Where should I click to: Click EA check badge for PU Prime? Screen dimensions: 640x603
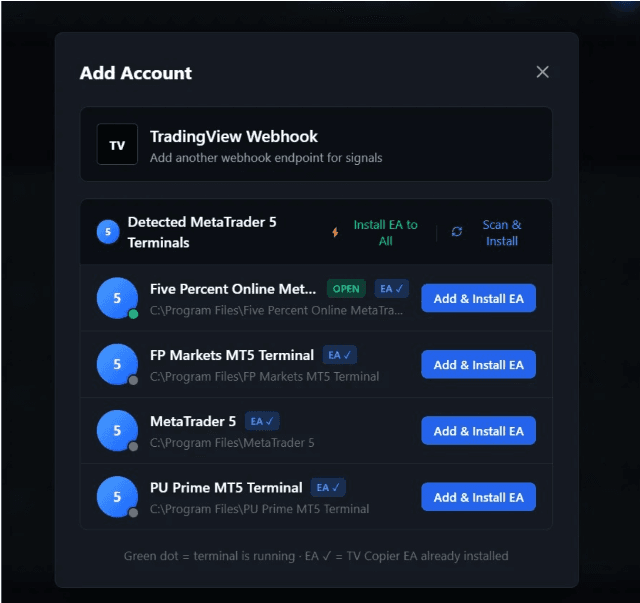click(x=328, y=487)
